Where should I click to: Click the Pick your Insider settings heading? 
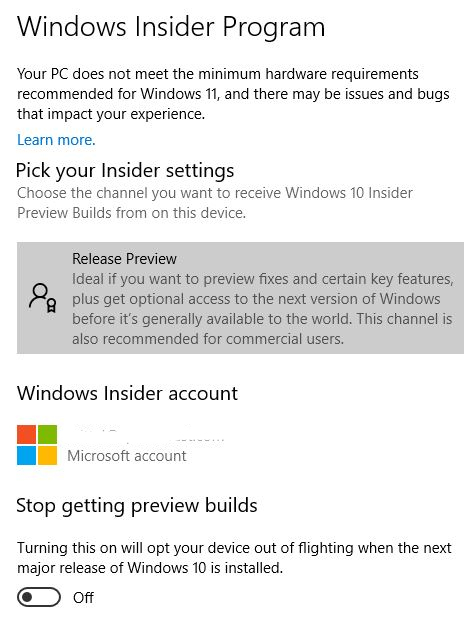125,170
